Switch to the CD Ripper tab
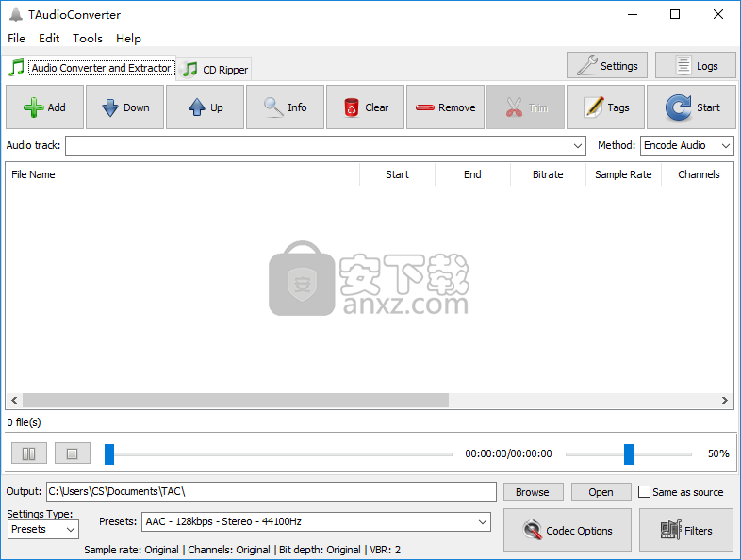 [x=216, y=69]
